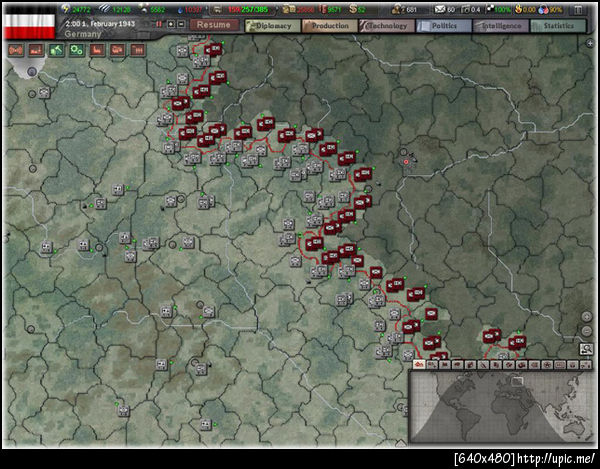Zoom in with the map plus button
Image resolution: width=600 pixels, height=469 pixels.
pos(587,317)
